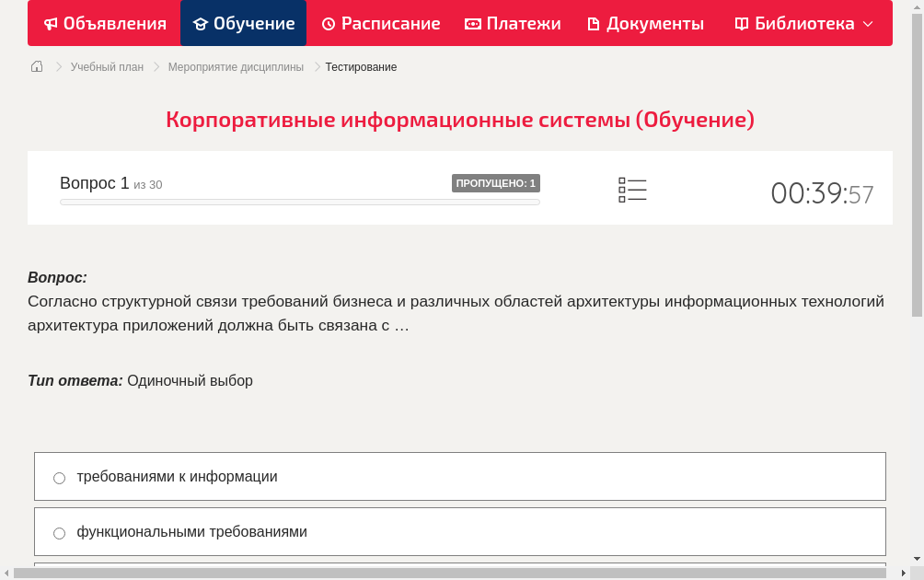Click the scroll down arrow

click(x=917, y=558)
